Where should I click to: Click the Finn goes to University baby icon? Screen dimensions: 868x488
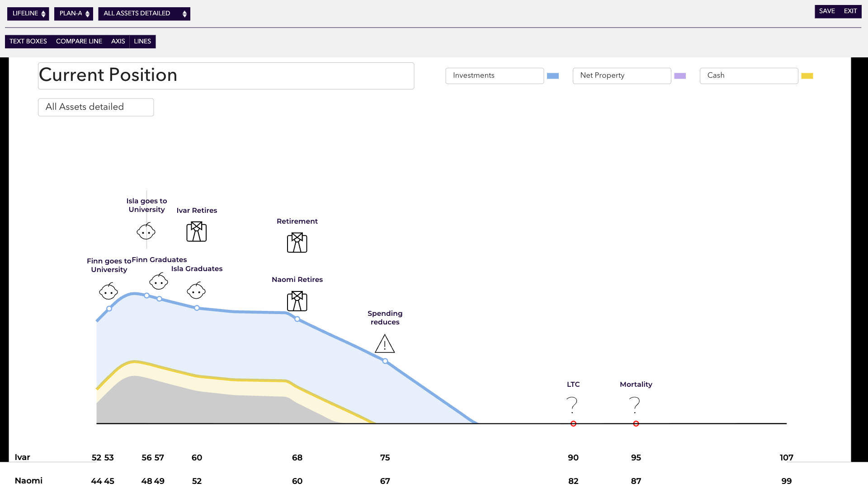[108, 291]
